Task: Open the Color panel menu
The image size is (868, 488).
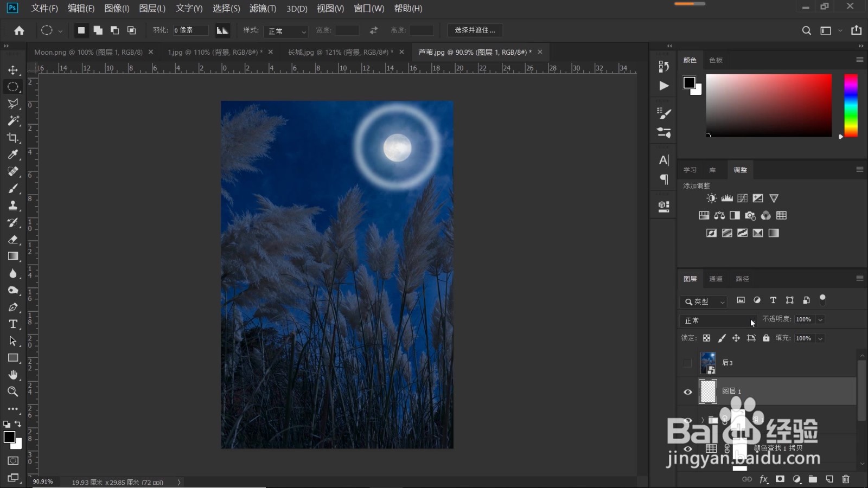Action: coord(860,60)
